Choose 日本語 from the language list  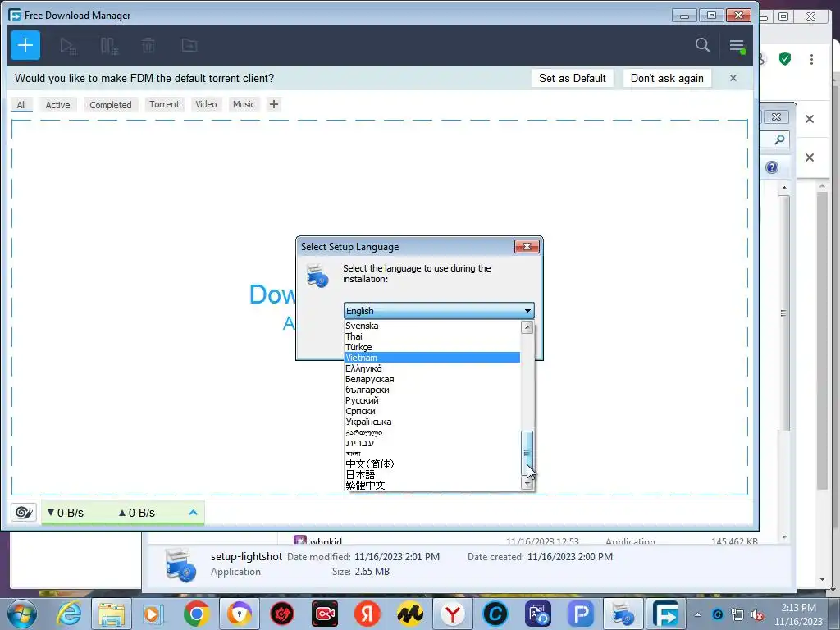[431, 475]
